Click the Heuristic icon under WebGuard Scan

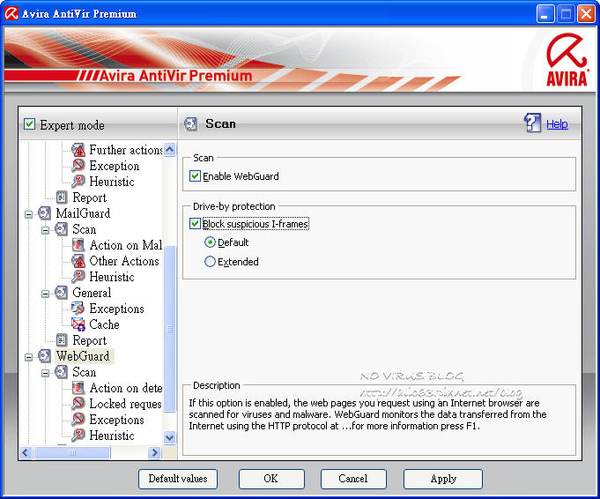point(78,435)
